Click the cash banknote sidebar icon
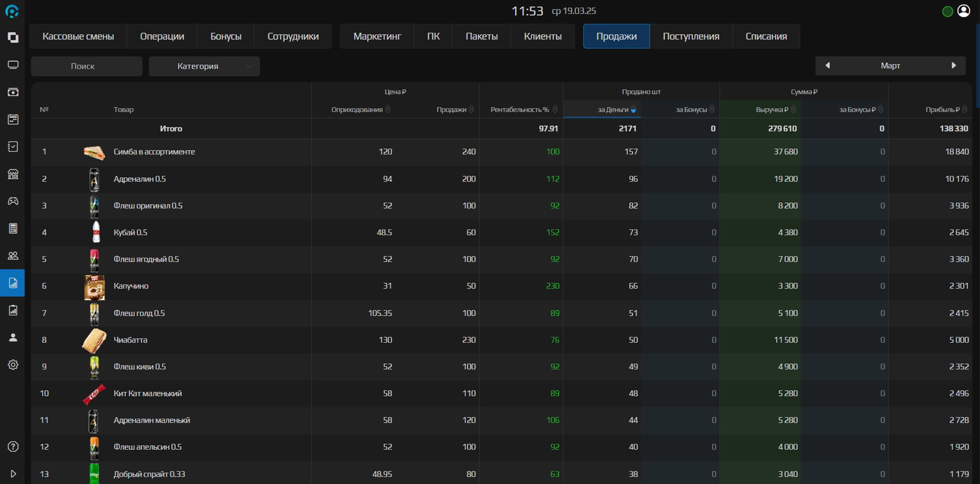The image size is (980, 484). pyautogui.click(x=13, y=92)
